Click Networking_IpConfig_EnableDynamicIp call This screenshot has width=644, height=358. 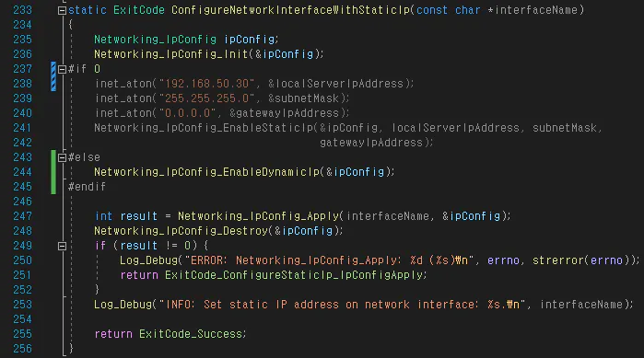(206, 172)
